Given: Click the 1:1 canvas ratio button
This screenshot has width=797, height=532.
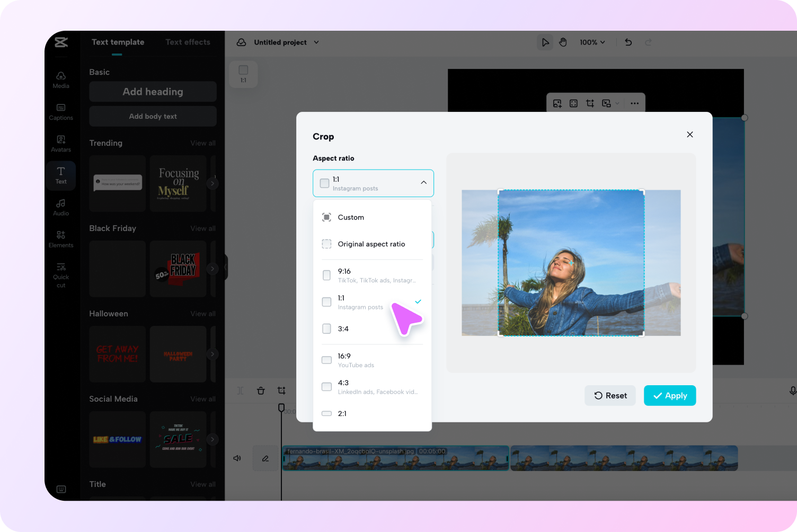Looking at the screenshot, I should click(243, 74).
